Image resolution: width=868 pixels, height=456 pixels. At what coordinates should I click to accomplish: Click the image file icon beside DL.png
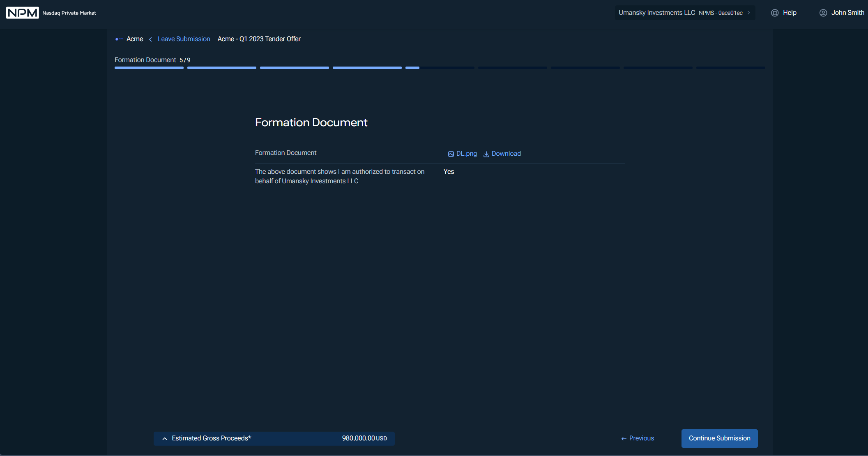tap(451, 154)
